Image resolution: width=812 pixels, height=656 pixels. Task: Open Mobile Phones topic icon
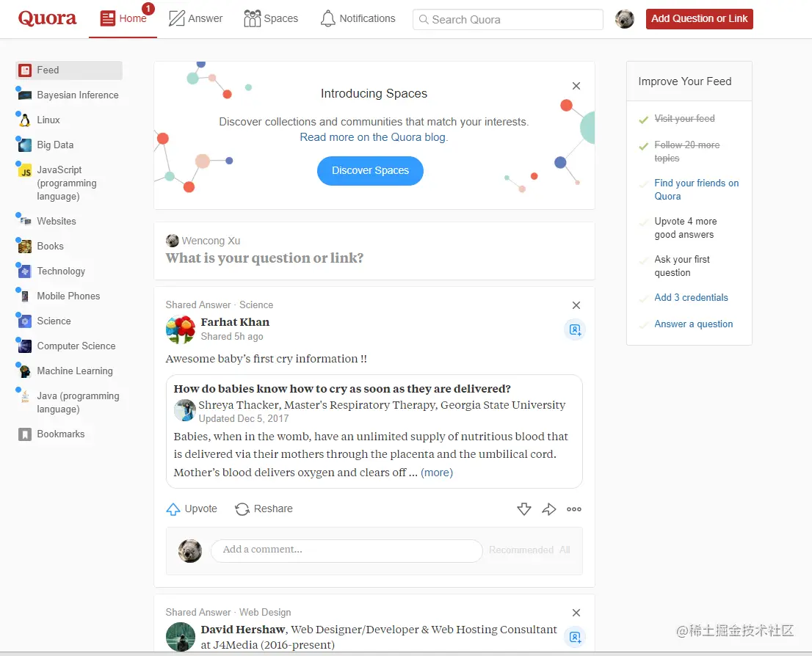24,296
